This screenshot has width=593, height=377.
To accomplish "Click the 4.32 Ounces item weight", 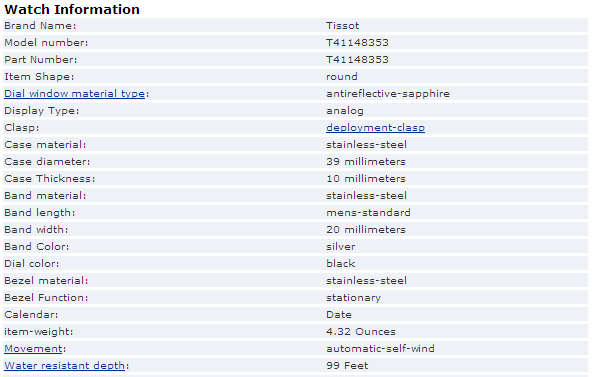I will coord(360,332).
